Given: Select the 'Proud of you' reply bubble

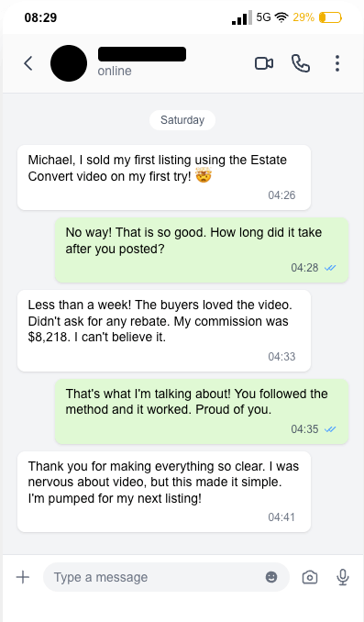Looking at the screenshot, I should click(202, 411).
